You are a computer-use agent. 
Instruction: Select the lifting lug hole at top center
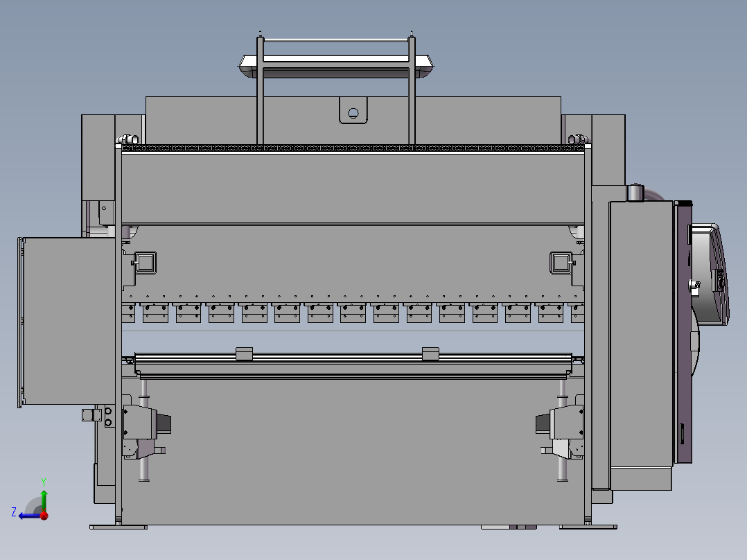click(353, 113)
